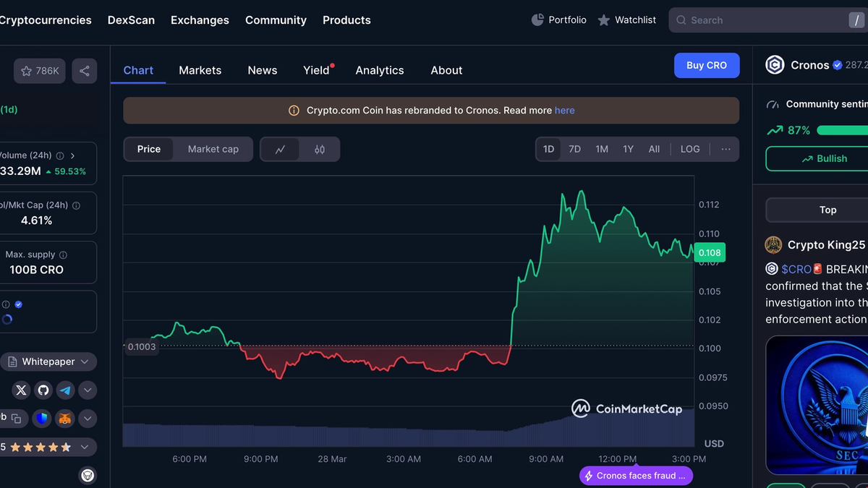Show Max. supply info icon

[x=63, y=255]
